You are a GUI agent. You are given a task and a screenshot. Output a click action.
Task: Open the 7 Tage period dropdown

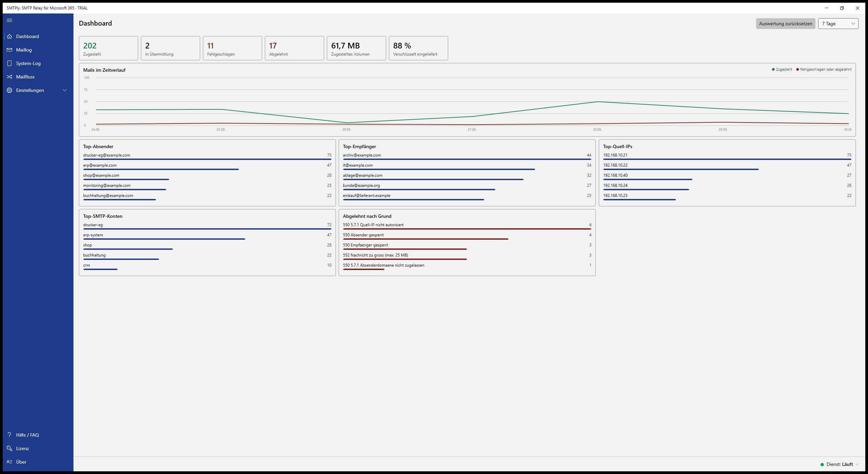pos(838,24)
